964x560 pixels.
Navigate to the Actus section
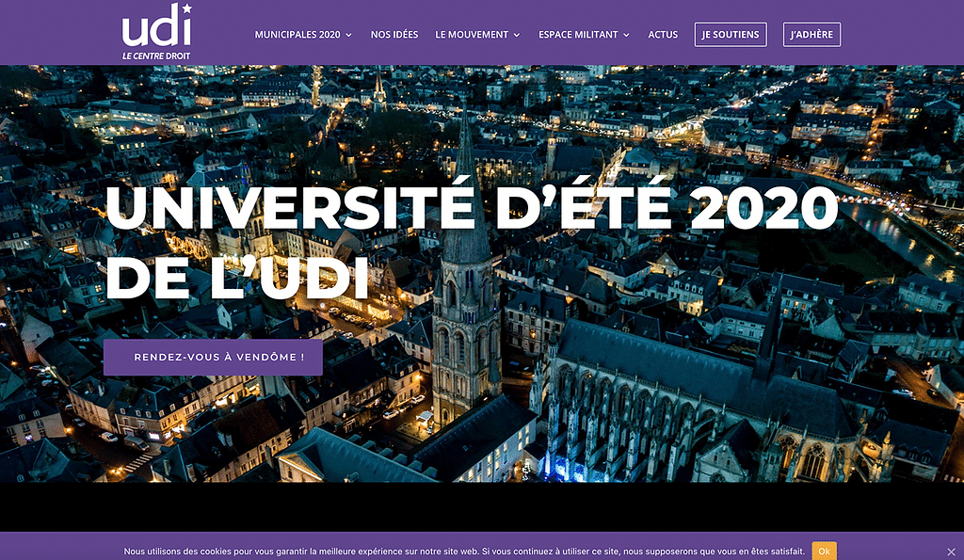click(x=663, y=35)
